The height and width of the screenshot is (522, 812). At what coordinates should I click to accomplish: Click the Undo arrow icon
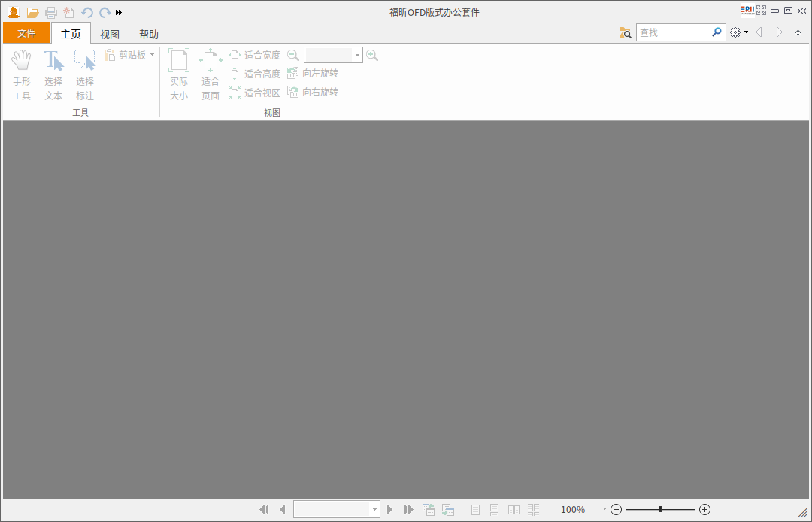[x=89, y=12]
